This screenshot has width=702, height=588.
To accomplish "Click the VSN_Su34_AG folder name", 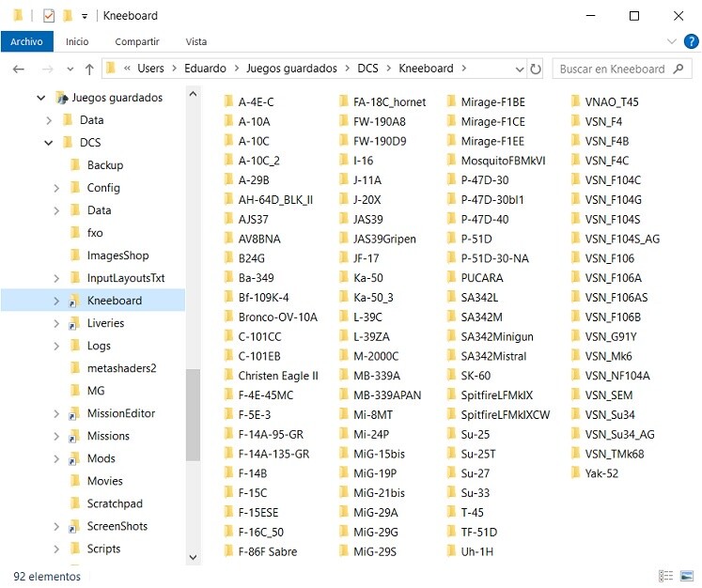I will point(619,435).
